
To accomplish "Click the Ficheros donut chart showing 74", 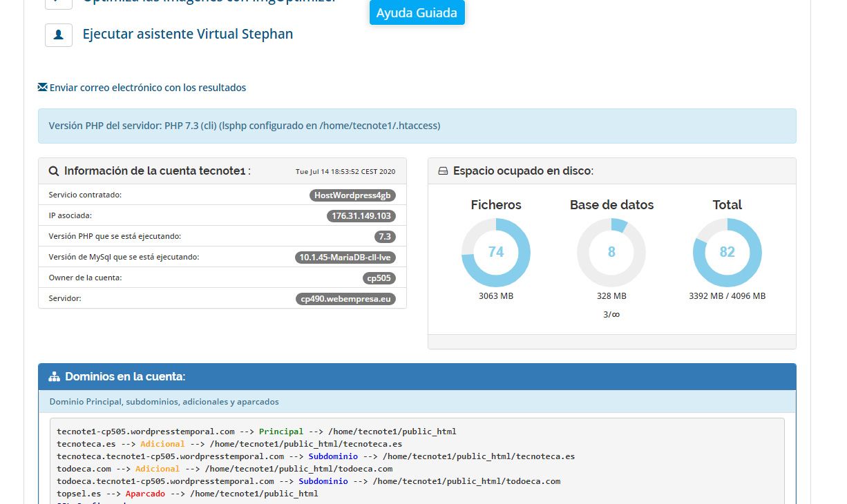I will tap(496, 252).
